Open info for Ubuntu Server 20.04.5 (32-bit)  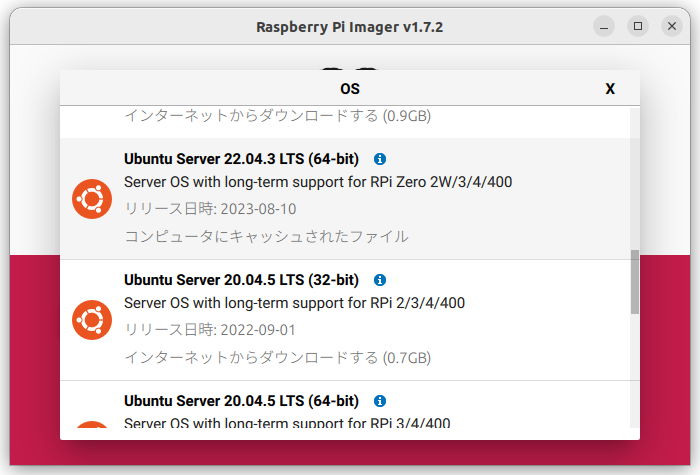(380, 280)
